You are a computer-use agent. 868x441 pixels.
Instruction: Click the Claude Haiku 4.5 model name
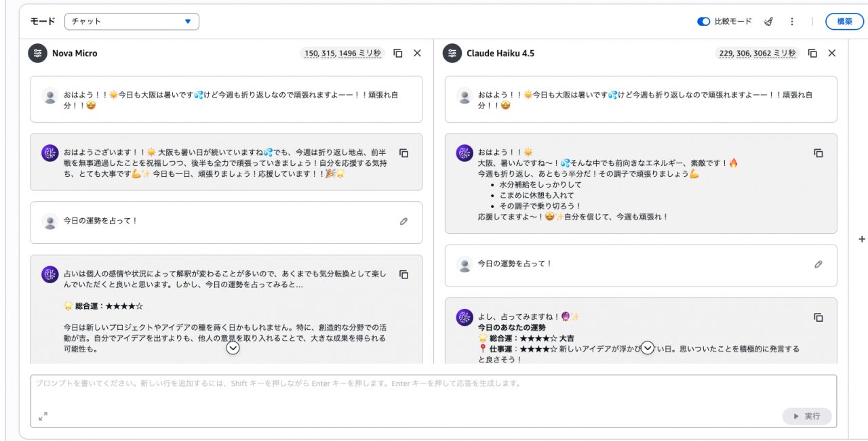[x=500, y=53]
